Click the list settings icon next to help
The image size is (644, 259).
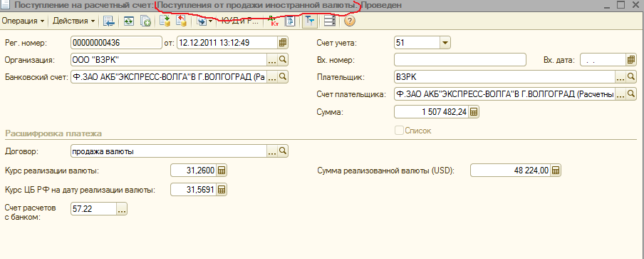(329, 21)
